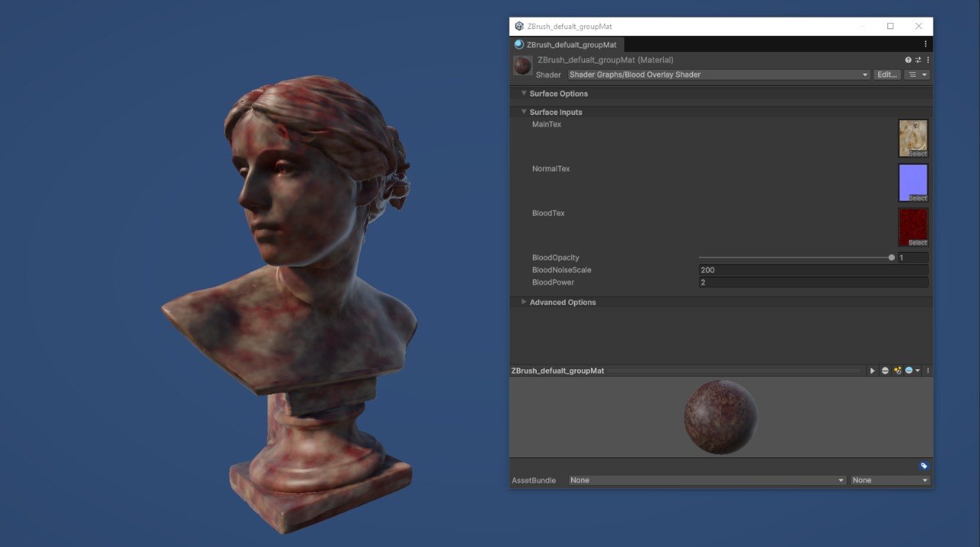This screenshot has width=980, height=547.
Task: Click the material sphere icon in header
Action: [523, 67]
